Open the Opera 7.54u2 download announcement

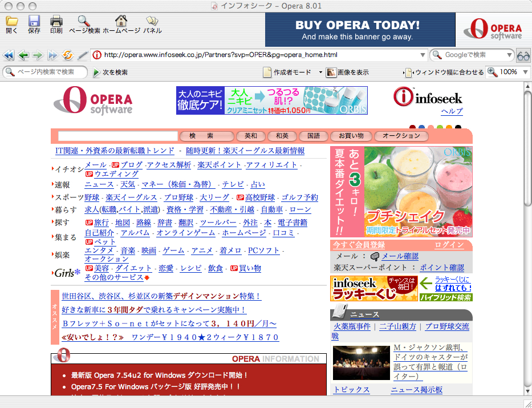160,375
